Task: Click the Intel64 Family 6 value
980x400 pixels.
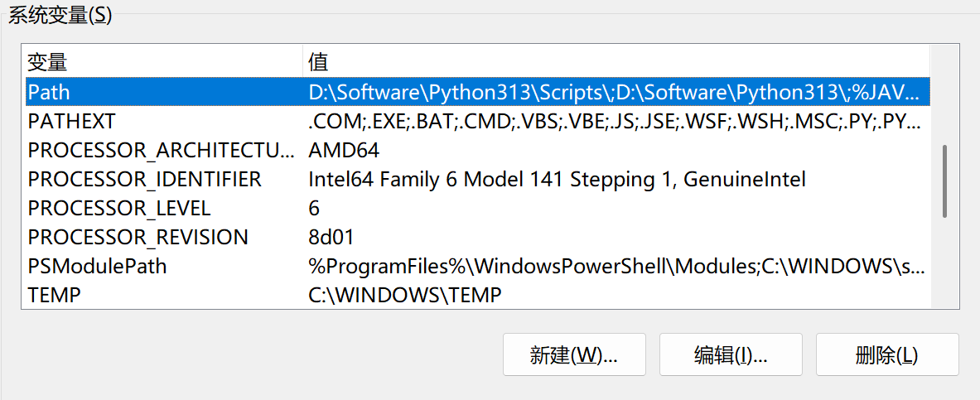Action: [x=557, y=179]
